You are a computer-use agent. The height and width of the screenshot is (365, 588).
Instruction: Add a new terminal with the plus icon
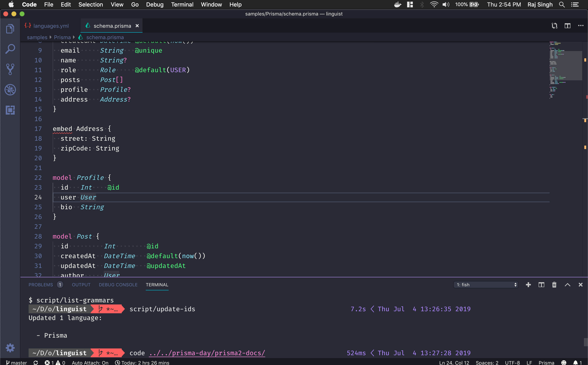pos(528,285)
